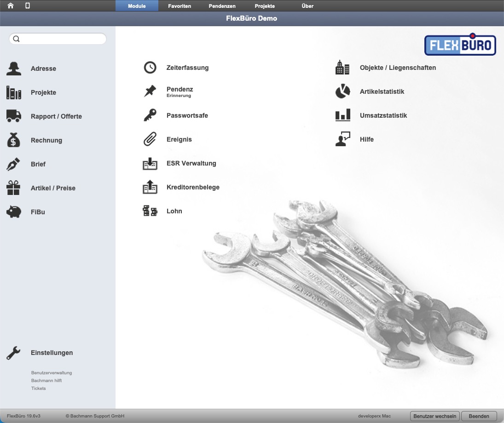Open the Zeiterfassung clock icon
Screen dimensions: 504x423
tap(150, 68)
